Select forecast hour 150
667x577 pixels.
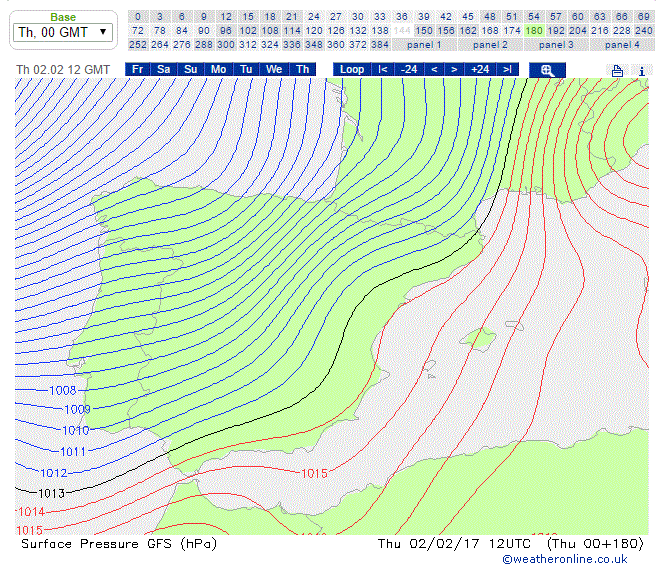tap(424, 31)
